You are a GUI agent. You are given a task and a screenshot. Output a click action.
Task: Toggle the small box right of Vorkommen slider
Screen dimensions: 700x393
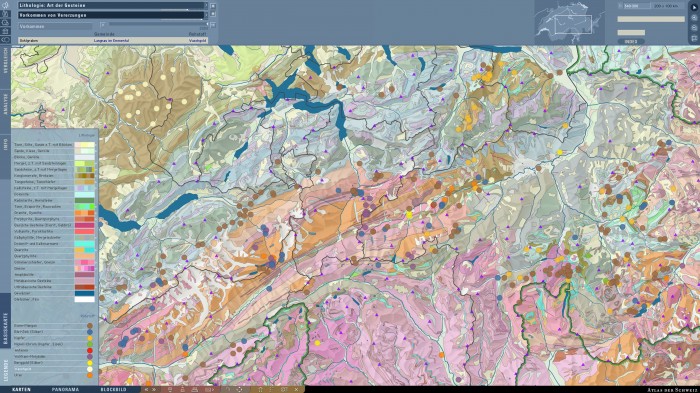(213, 25)
